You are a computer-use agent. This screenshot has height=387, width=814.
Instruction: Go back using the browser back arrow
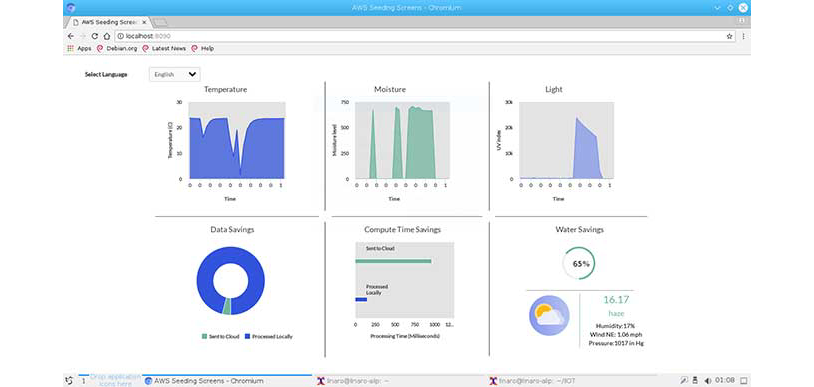71,36
